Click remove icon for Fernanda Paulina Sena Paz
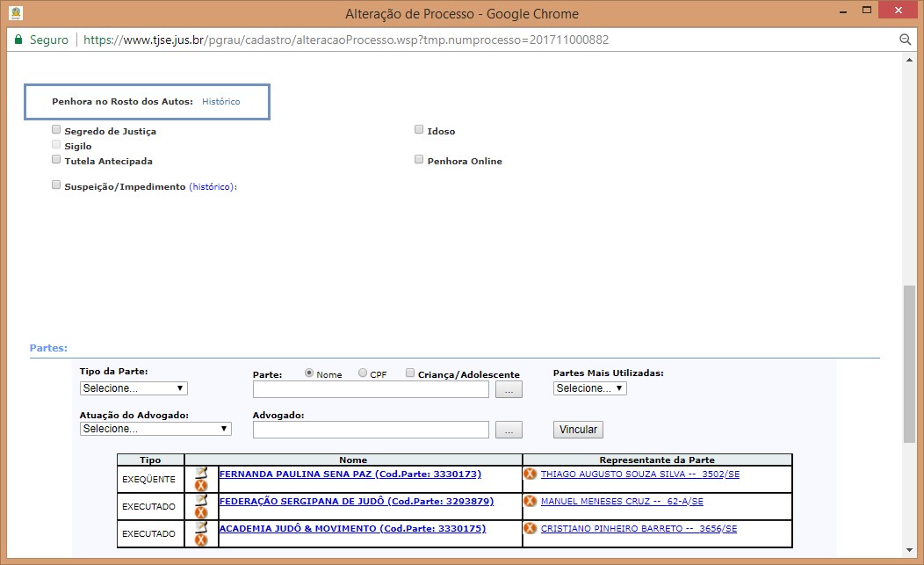This screenshot has height=565, width=924. pyautogui.click(x=201, y=486)
